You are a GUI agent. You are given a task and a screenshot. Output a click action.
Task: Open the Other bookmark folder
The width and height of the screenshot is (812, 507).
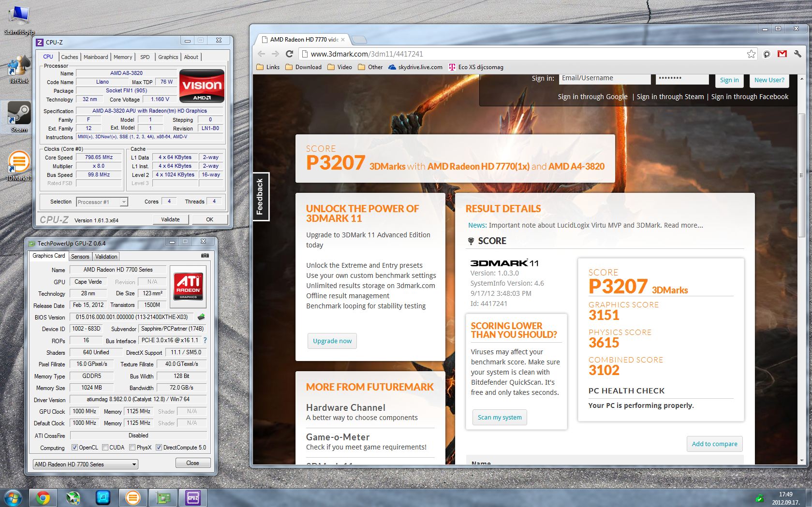click(x=370, y=67)
